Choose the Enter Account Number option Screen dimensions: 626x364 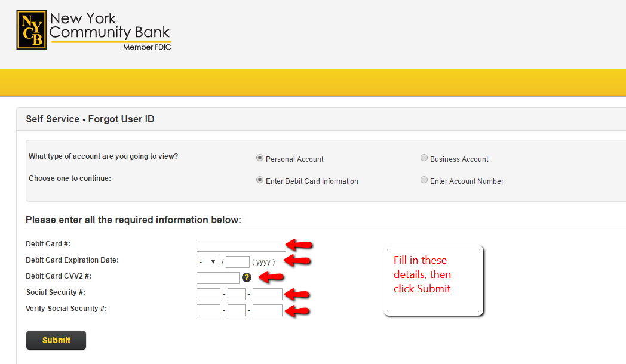424,180
